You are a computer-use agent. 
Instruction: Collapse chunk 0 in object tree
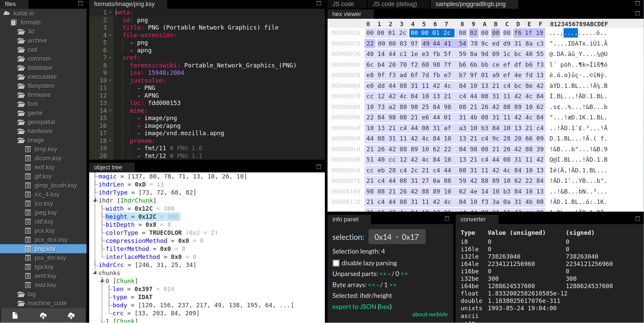click(x=102, y=281)
